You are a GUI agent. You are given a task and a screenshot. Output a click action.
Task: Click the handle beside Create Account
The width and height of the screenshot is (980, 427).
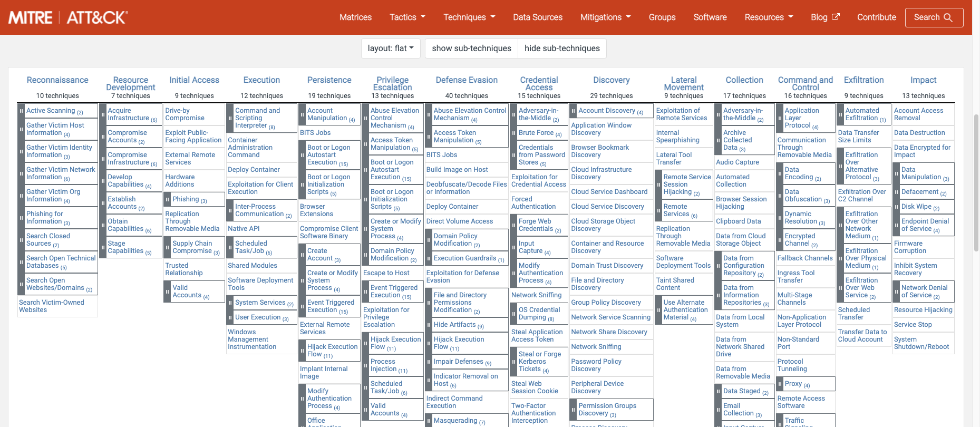303,255
